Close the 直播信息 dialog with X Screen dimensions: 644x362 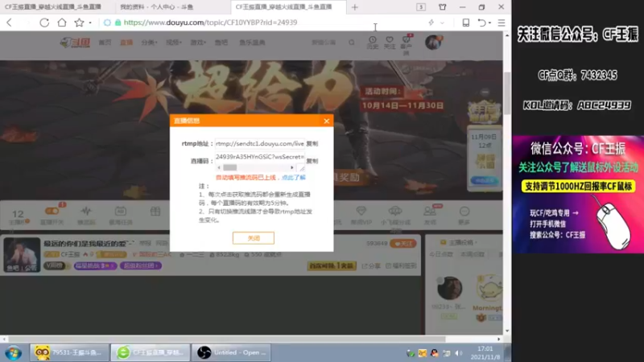click(x=327, y=121)
